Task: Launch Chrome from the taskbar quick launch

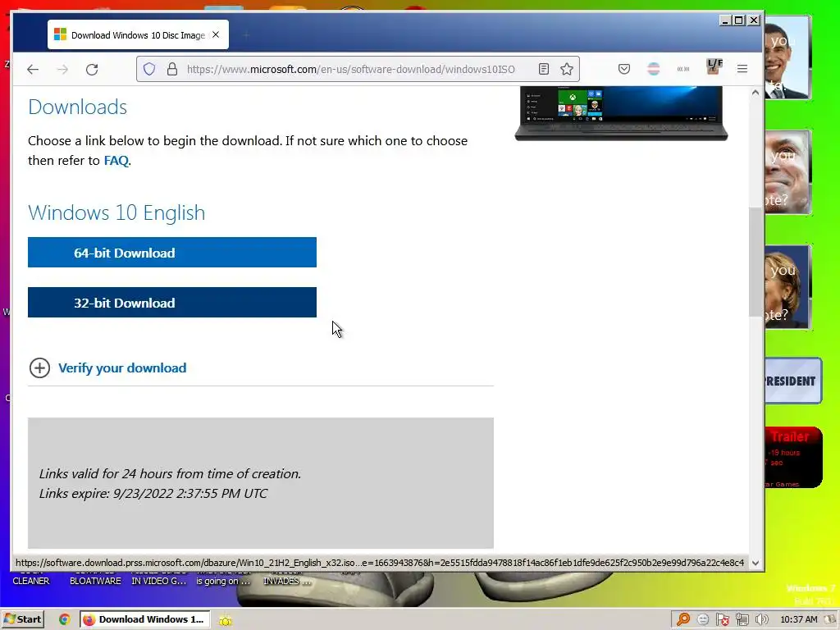Action: pos(64,619)
